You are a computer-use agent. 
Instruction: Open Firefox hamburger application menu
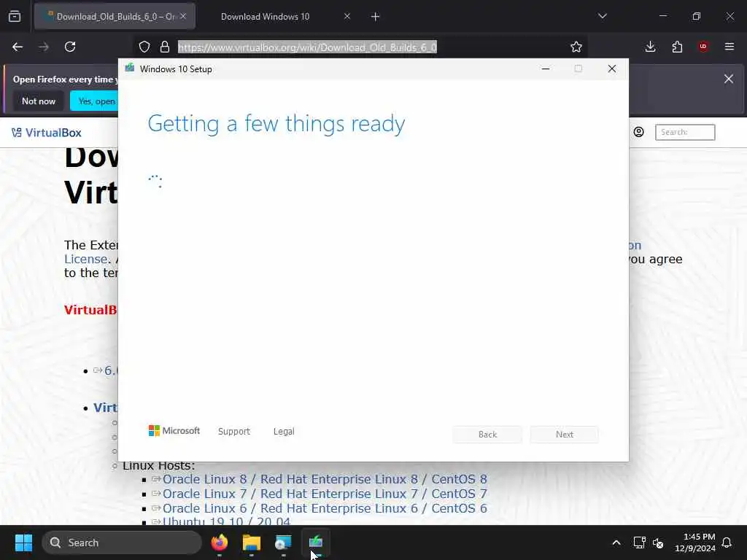pos(729,47)
